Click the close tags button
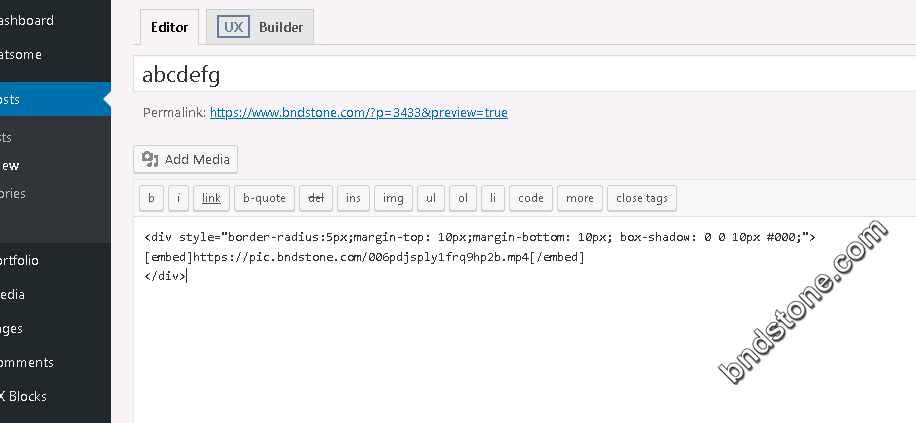This screenshot has height=423, width=916. [642, 198]
